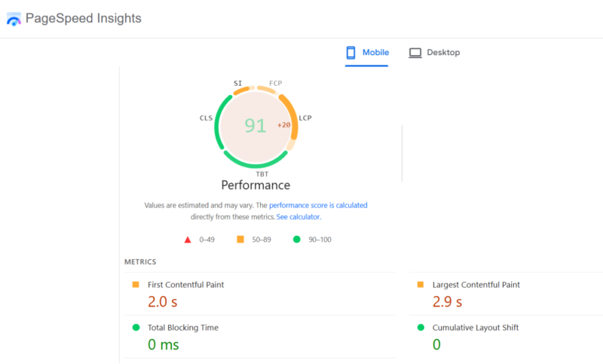Open the performance score is calculated link
This screenshot has width=603, height=364.
(318, 205)
